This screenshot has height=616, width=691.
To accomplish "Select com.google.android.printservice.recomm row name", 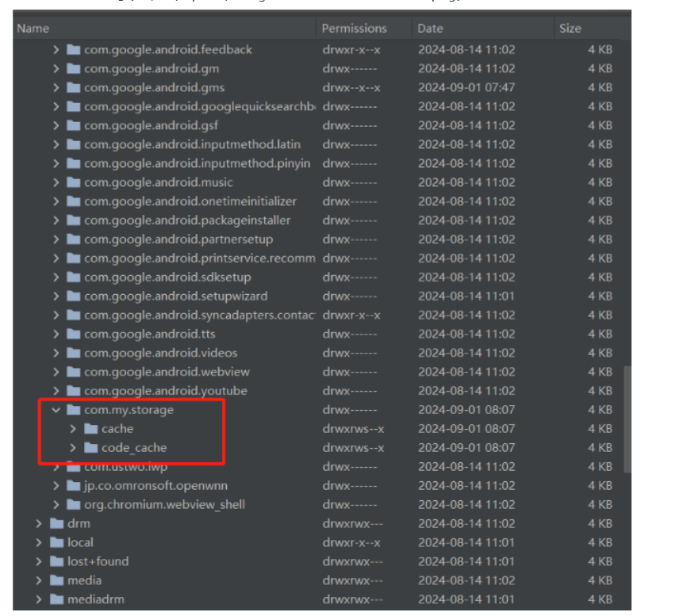I will click(200, 258).
